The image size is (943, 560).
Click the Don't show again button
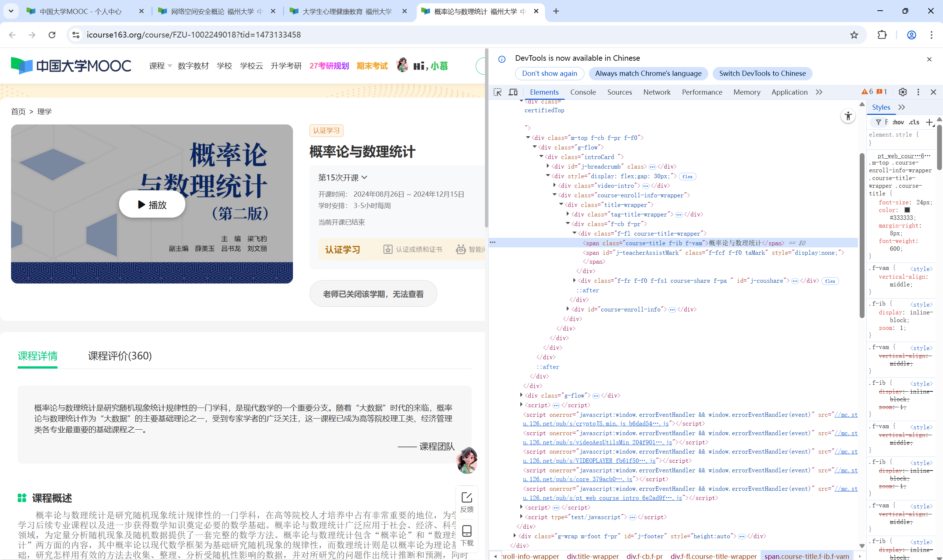click(x=549, y=74)
